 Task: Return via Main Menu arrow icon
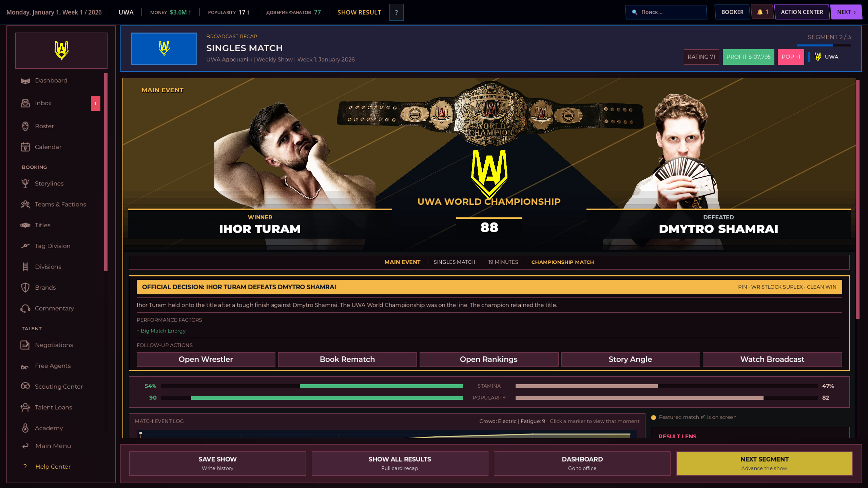(25, 446)
